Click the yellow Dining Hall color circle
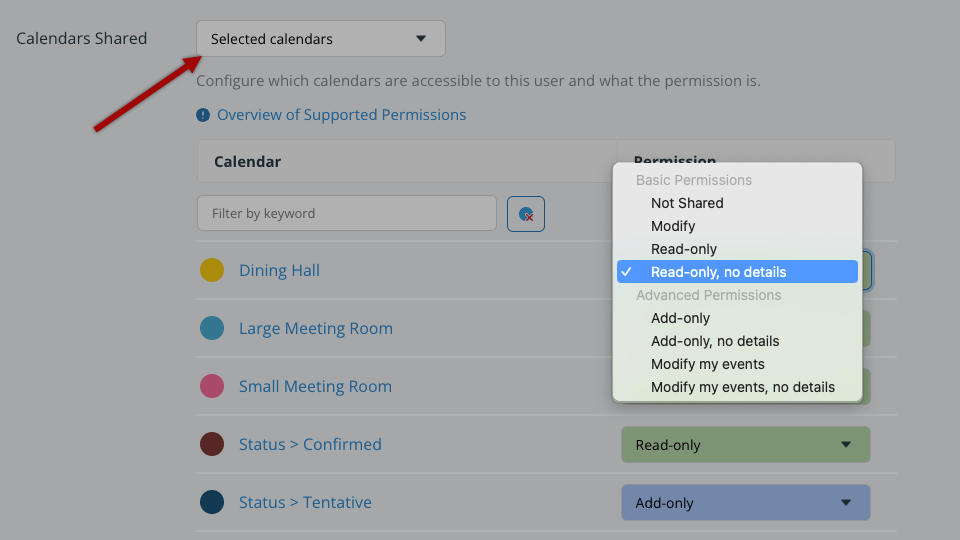Screen dimensions: 960x540 (212, 270)
